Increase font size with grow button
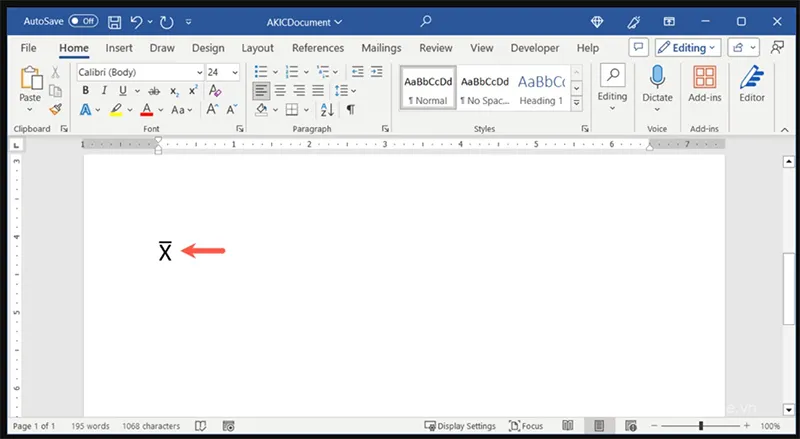 [212, 109]
